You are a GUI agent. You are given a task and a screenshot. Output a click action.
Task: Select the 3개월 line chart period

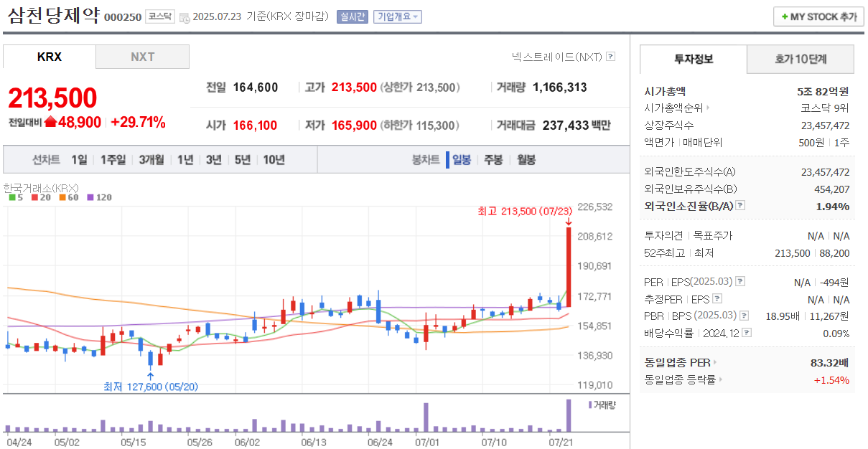151,160
